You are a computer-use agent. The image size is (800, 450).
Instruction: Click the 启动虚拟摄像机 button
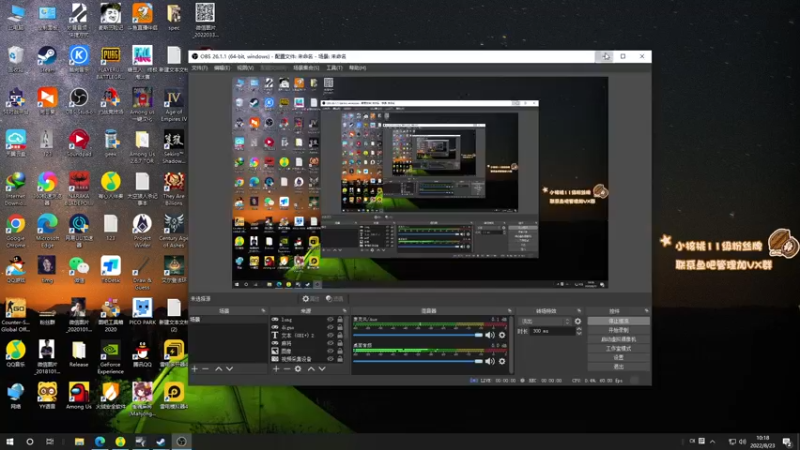(x=618, y=339)
